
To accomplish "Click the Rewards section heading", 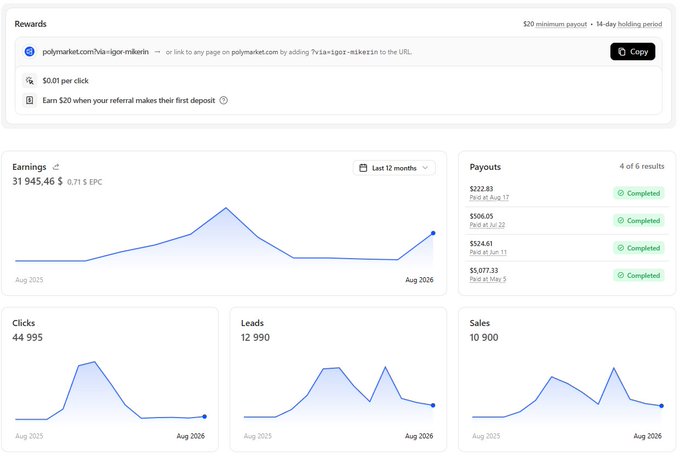I will (30, 24).
